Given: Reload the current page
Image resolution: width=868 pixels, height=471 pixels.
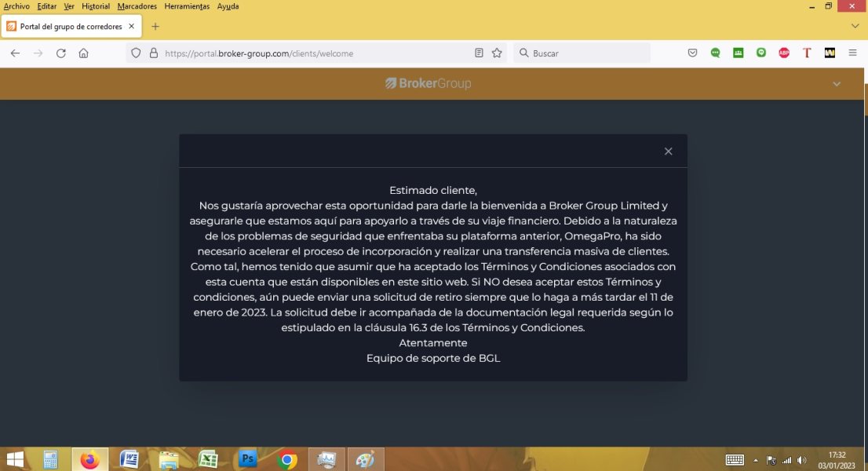Looking at the screenshot, I should (61, 53).
